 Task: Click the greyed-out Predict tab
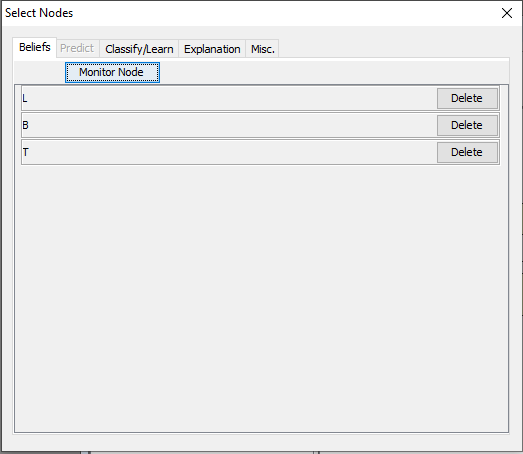(x=77, y=48)
